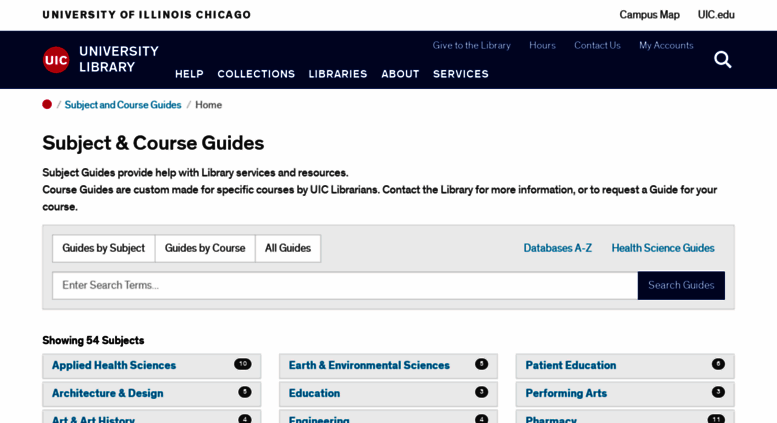This screenshot has height=423, width=777.
Task: Click the Applied Health Sciences count badge
Action: click(x=243, y=364)
